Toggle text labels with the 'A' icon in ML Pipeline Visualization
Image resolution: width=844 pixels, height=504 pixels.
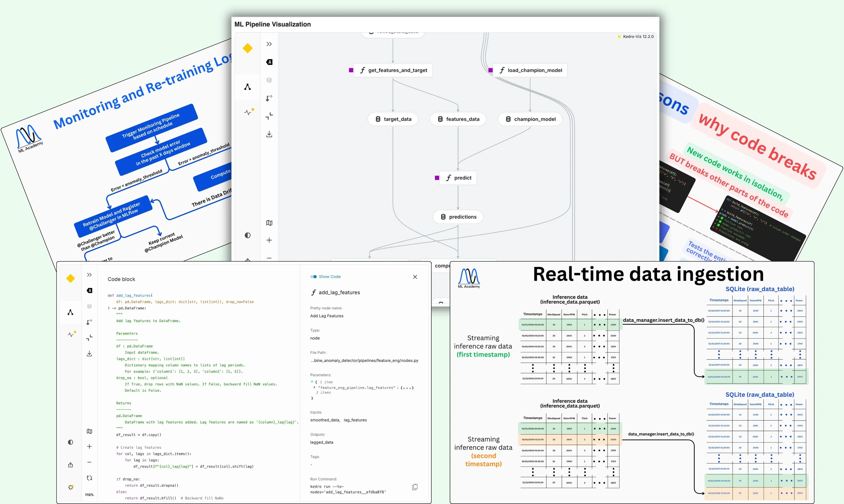pyautogui.click(x=269, y=62)
